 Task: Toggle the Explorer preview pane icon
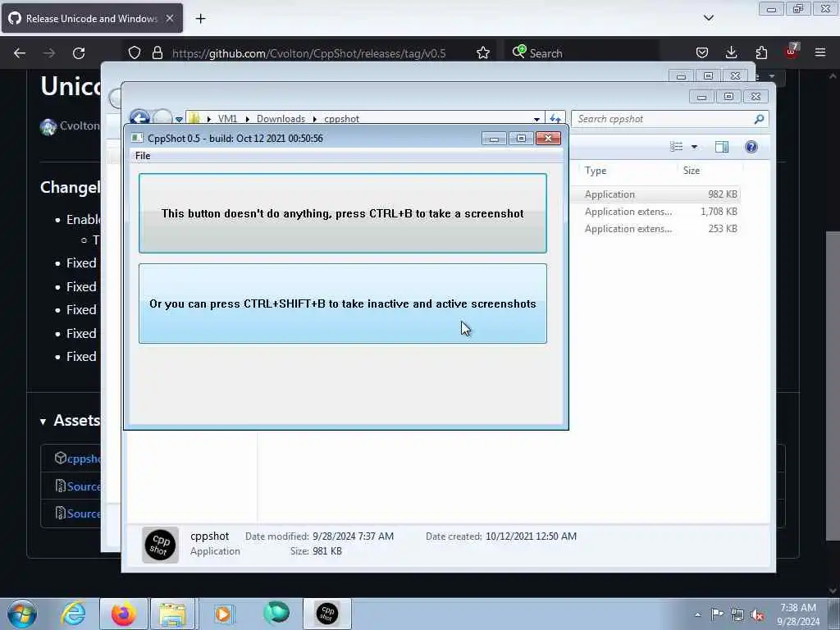point(722,147)
